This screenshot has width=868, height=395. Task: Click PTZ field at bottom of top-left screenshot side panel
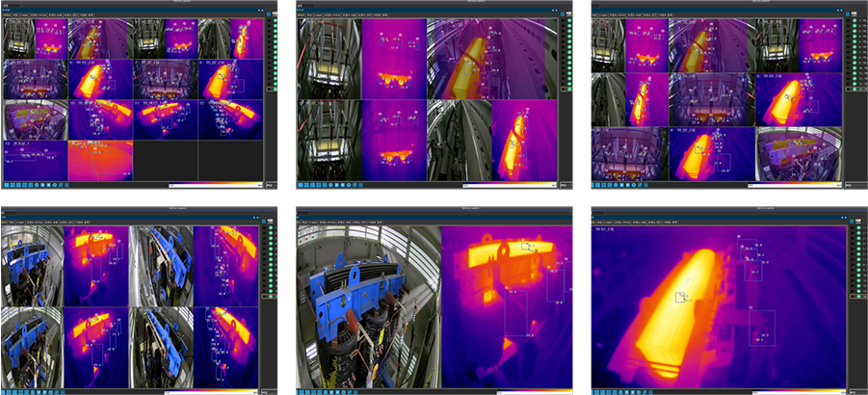pyautogui.click(x=272, y=185)
